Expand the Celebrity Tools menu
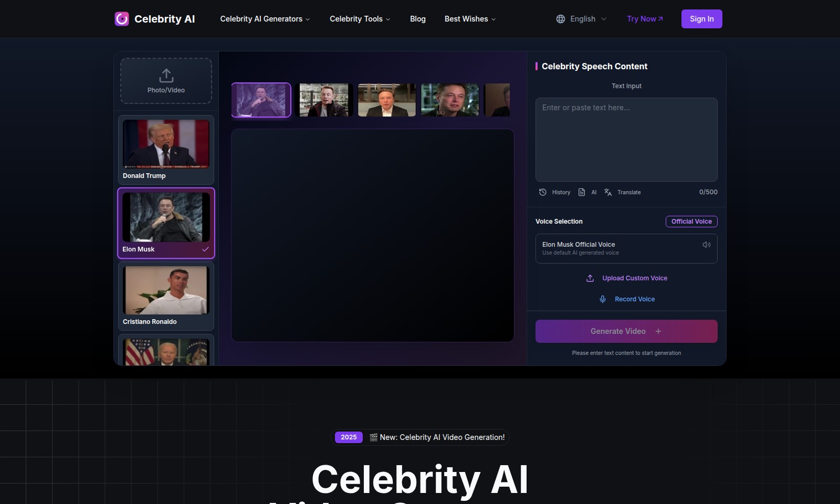Image resolution: width=840 pixels, height=504 pixels. 360,19
